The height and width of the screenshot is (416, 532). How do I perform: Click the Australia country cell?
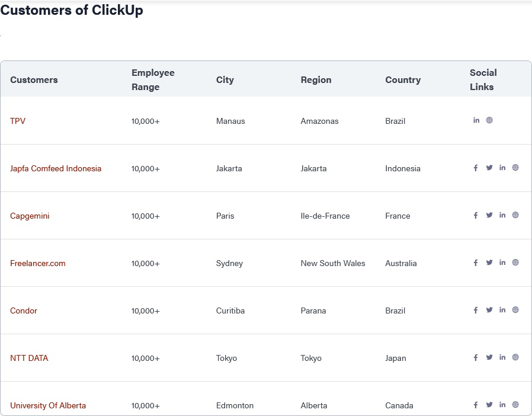[400, 263]
